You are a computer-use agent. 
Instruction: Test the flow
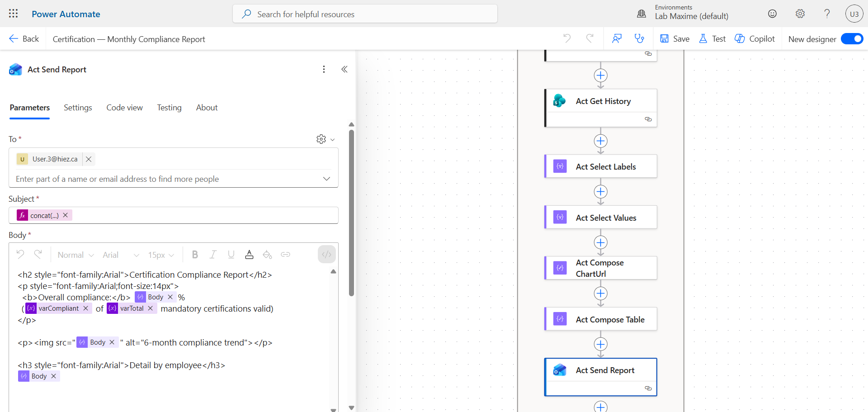pos(712,39)
